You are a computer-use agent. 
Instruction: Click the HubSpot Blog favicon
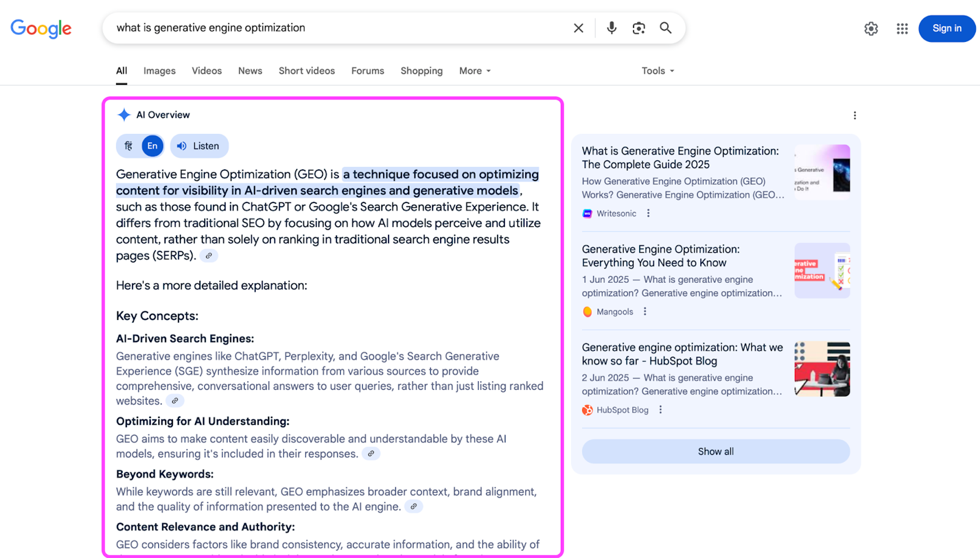pos(587,410)
